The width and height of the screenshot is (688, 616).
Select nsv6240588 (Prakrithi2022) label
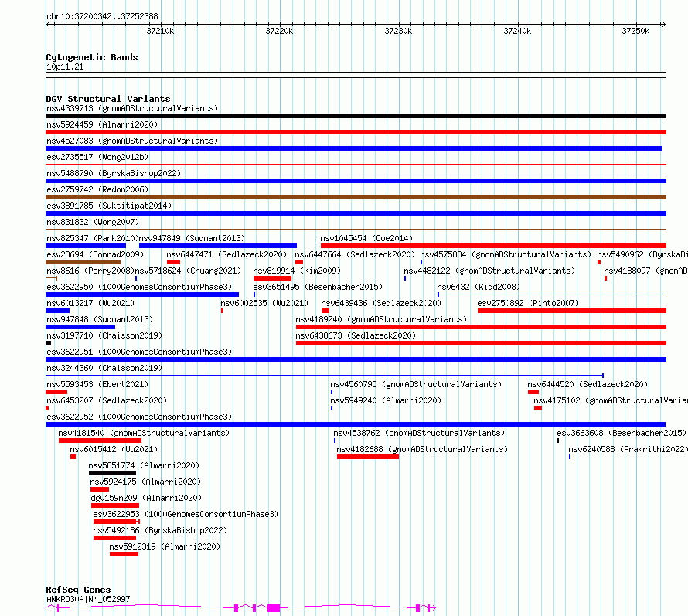click(x=628, y=449)
